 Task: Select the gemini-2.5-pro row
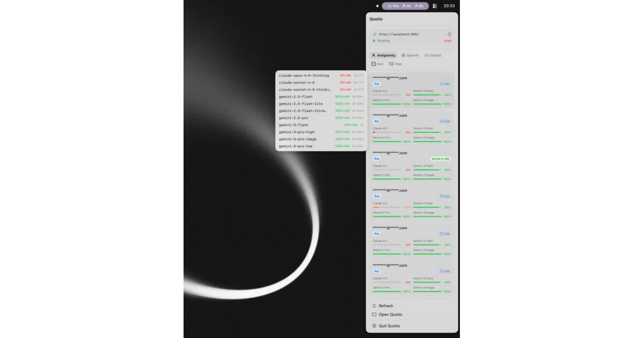tap(321, 117)
